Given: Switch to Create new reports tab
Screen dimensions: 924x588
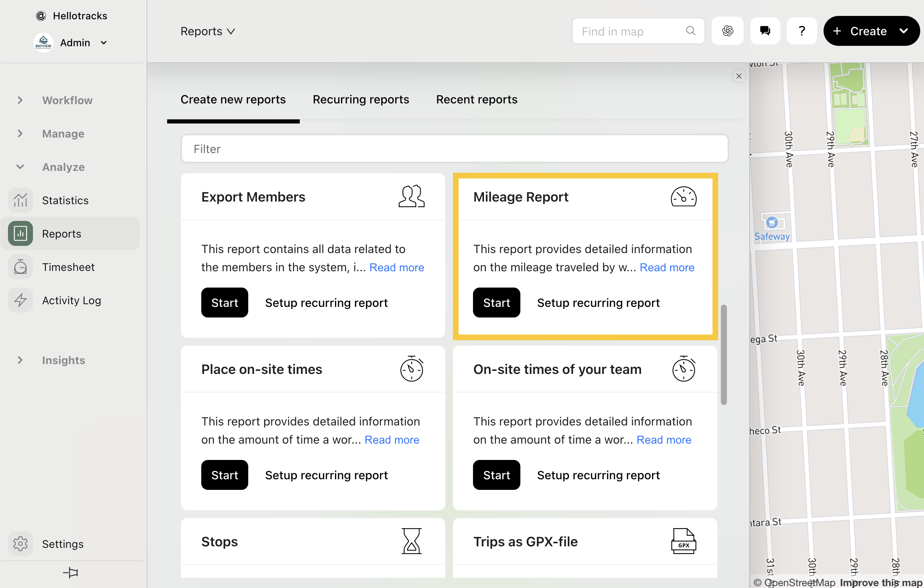Looking at the screenshot, I should coord(233,99).
